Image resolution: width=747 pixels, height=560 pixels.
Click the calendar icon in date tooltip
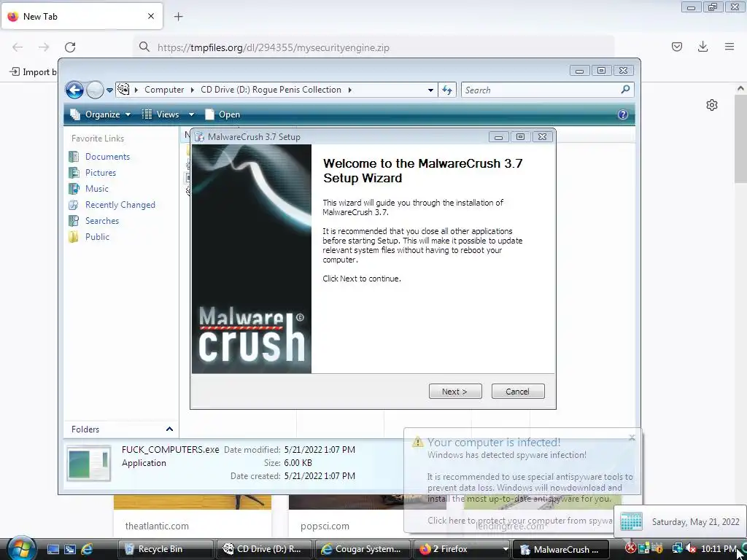coord(631,522)
